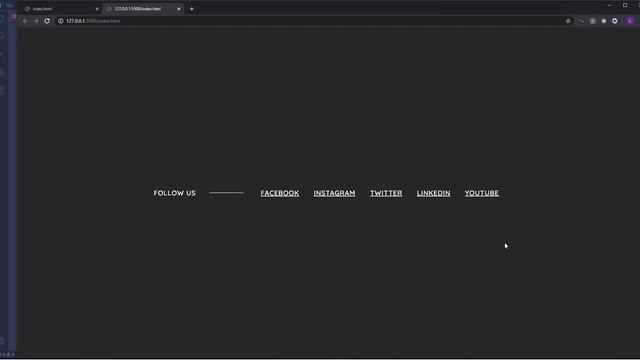Click the site information icon in address bar

click(60, 21)
